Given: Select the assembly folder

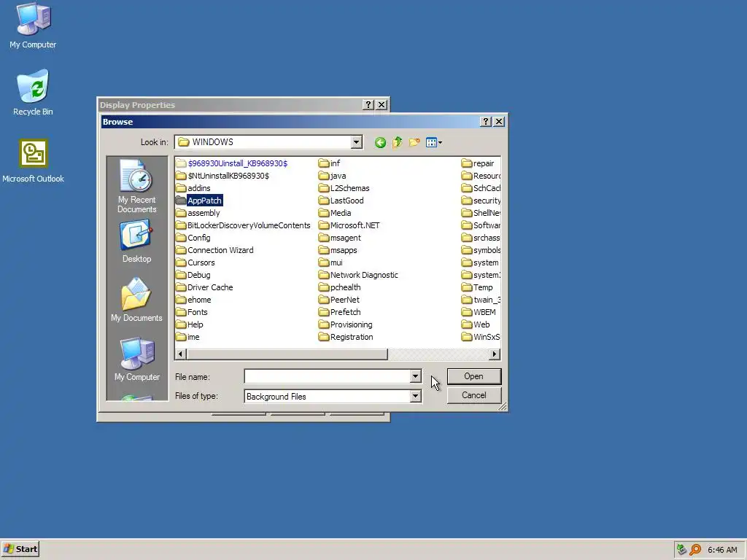Looking at the screenshot, I should click(x=198, y=213).
